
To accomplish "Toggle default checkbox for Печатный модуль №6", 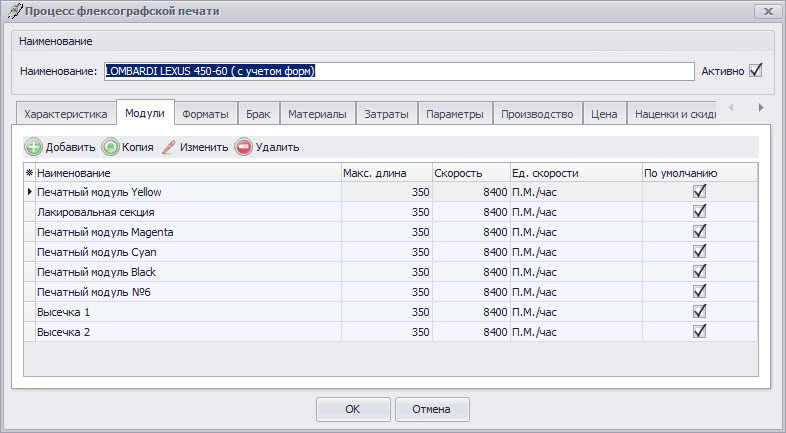I will click(699, 292).
